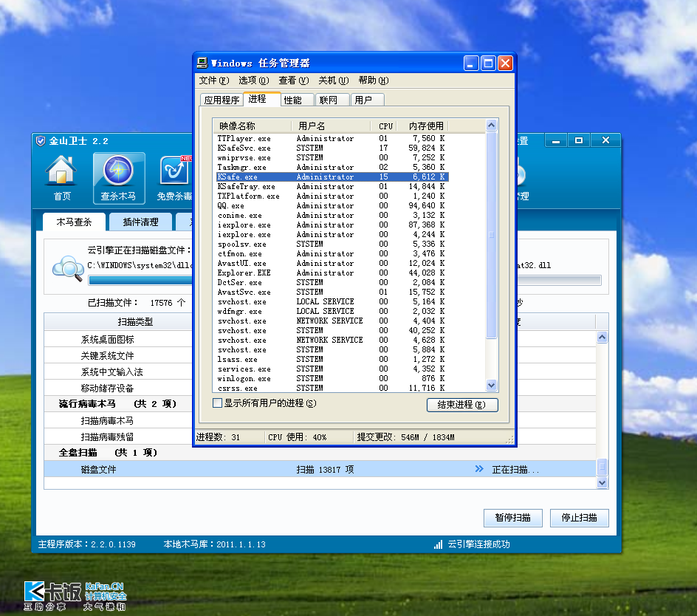Image resolution: width=697 pixels, height=616 pixels.
Task: Click the scan list scroll-down arrow in 金山卫士
Action: pos(602,482)
